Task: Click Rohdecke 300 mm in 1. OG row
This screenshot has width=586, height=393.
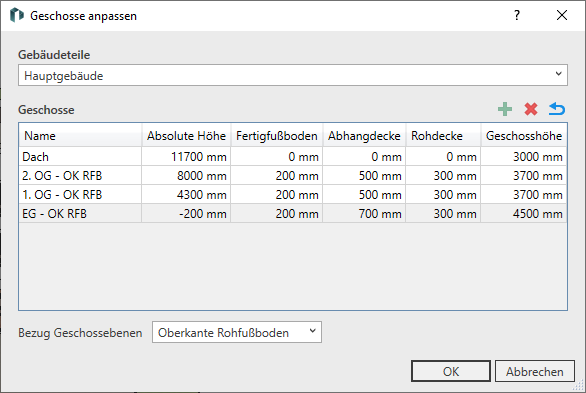Action: tap(443, 195)
